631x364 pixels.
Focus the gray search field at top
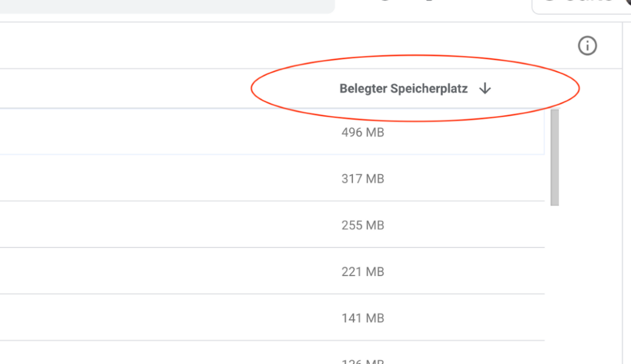pos(167,6)
